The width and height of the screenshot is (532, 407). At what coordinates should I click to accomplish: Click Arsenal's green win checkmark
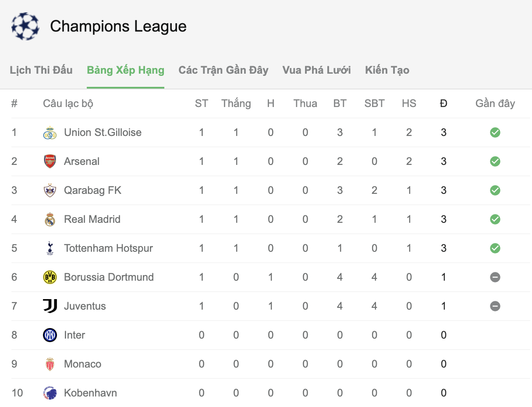(x=495, y=161)
